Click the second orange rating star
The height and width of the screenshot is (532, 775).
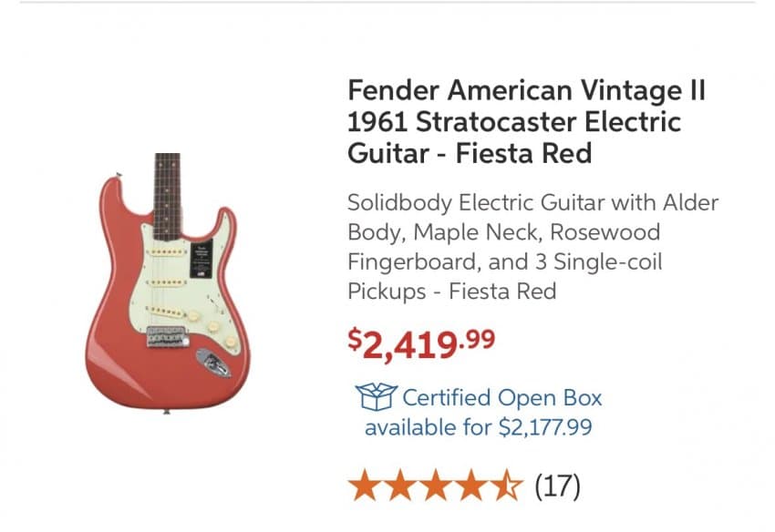point(401,486)
